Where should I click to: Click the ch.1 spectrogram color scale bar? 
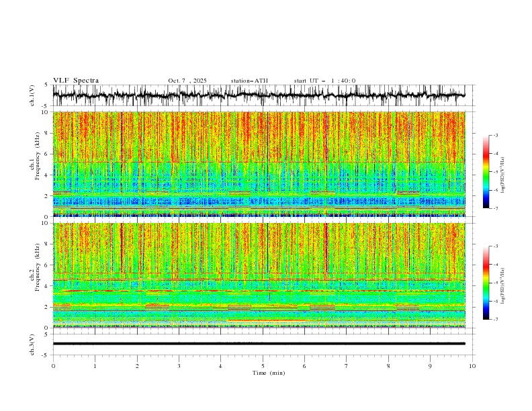click(486, 172)
